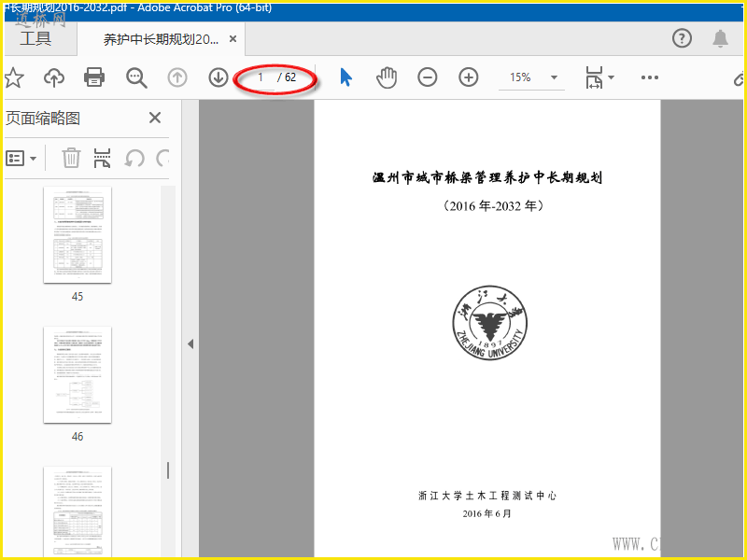Open the more tools ellipsis menu
747x560 pixels.
[x=650, y=77]
